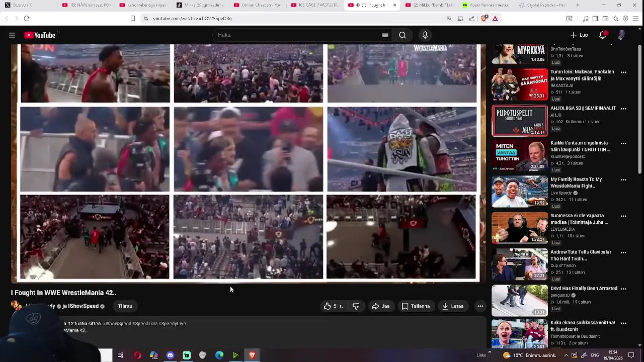The image size is (644, 362).
Task: Toggle the Tilattu subscription button
Action: tap(125, 306)
